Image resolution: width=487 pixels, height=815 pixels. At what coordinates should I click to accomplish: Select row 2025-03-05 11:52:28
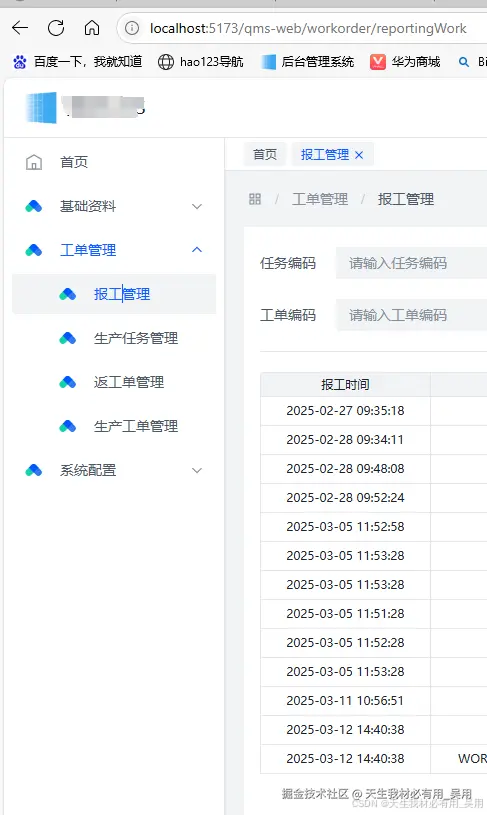(374, 643)
